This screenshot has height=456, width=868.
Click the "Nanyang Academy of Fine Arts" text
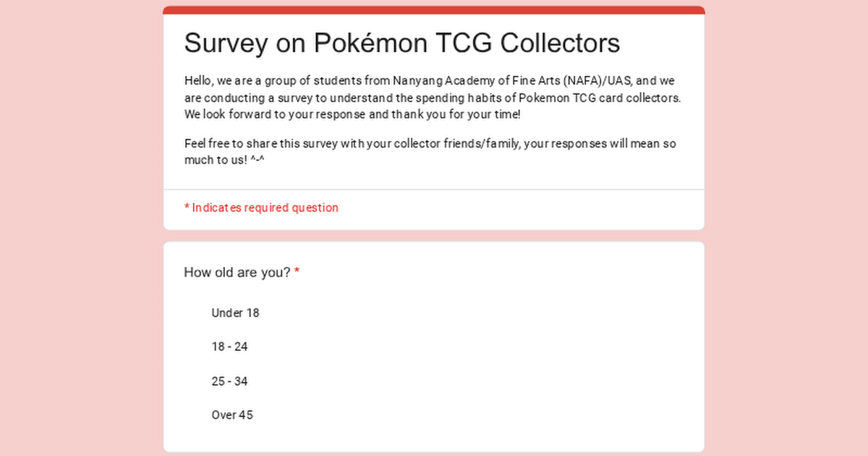[x=476, y=80]
